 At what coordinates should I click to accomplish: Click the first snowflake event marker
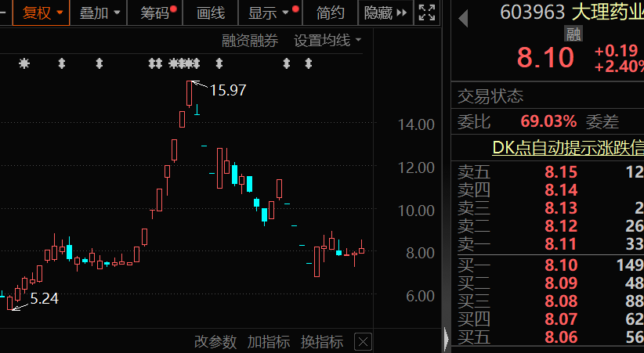pyautogui.click(x=24, y=63)
